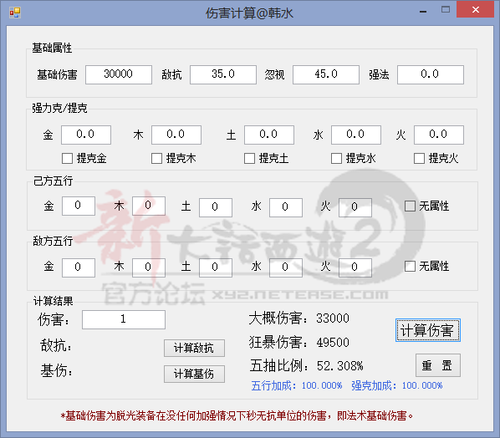Click the 狂暴伤害 value 49500
The image size is (500, 438).
coord(333,342)
